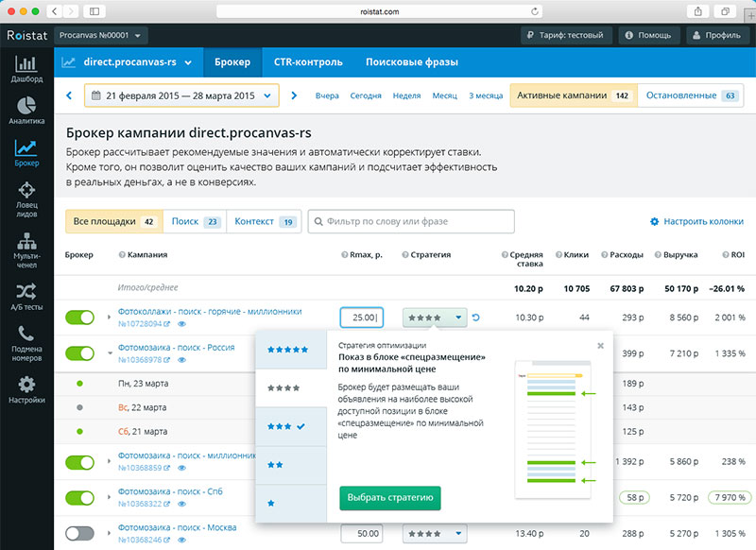Image resolution: width=756 pixels, height=550 pixels.
Task: Close the strategy popup with the X
Action: point(600,346)
